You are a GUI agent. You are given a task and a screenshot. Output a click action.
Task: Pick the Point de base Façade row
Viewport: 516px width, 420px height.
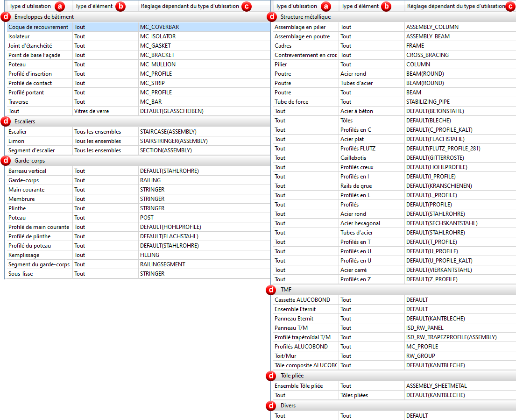(x=138, y=55)
